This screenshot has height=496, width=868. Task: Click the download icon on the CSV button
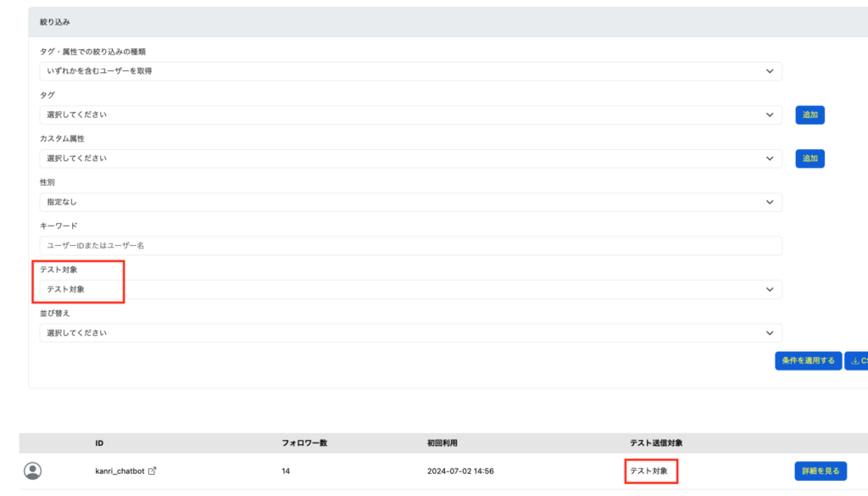(x=854, y=360)
